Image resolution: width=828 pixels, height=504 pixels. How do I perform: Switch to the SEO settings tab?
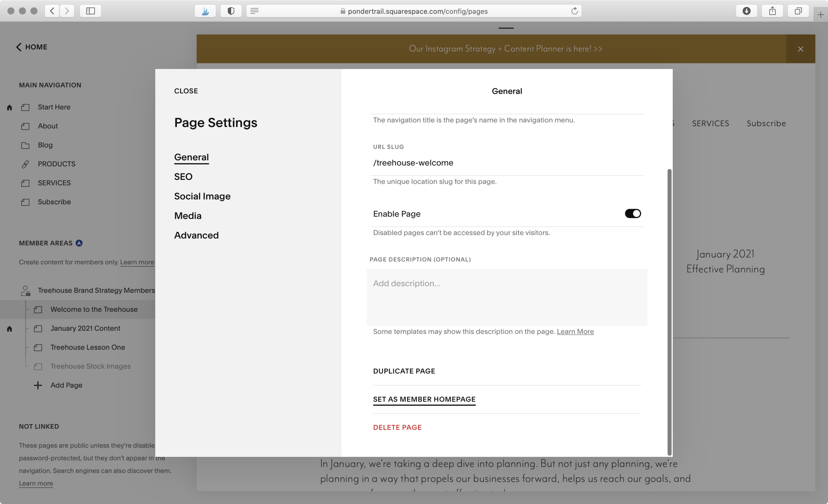point(183,177)
